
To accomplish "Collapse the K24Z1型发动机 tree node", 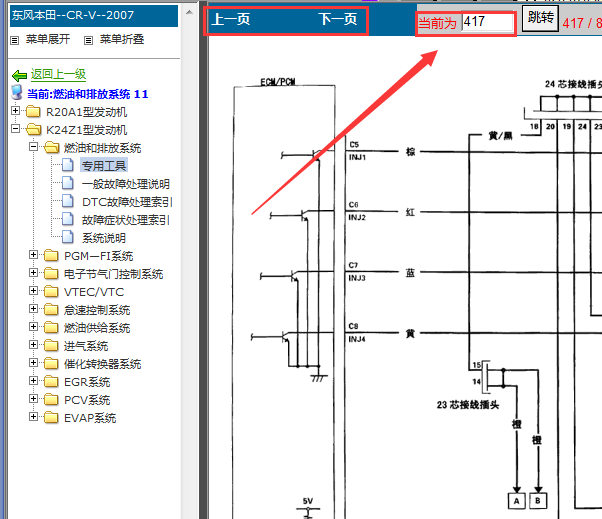I will click(x=15, y=129).
